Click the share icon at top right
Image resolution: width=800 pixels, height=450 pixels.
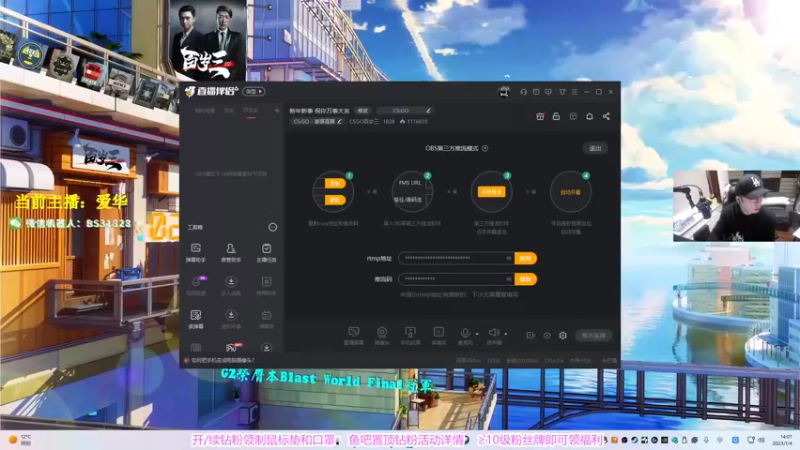(x=606, y=116)
